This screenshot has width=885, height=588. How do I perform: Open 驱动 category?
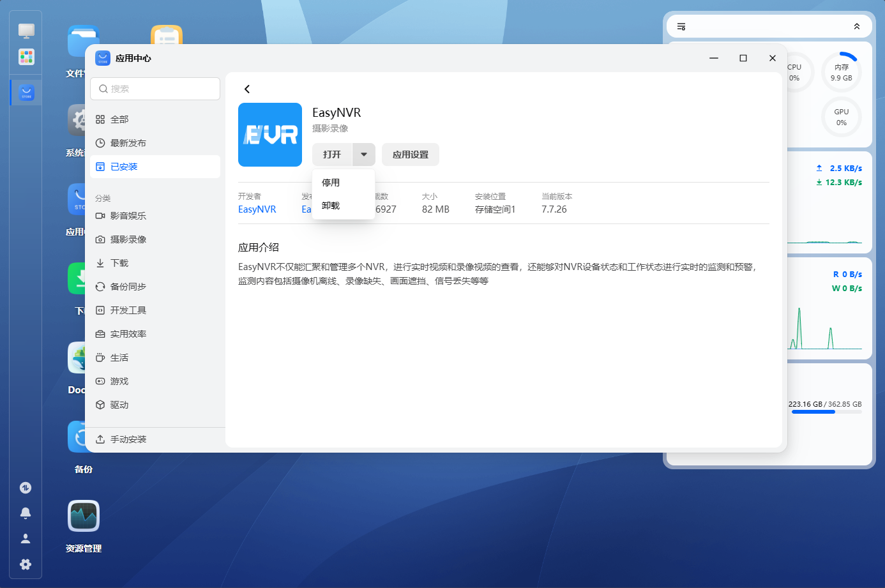point(155,405)
